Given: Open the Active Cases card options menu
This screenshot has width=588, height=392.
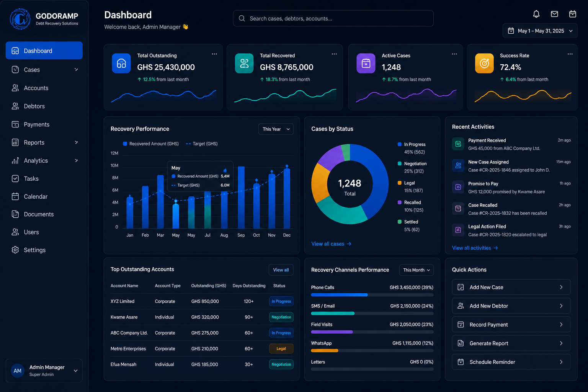Looking at the screenshot, I should (x=454, y=54).
